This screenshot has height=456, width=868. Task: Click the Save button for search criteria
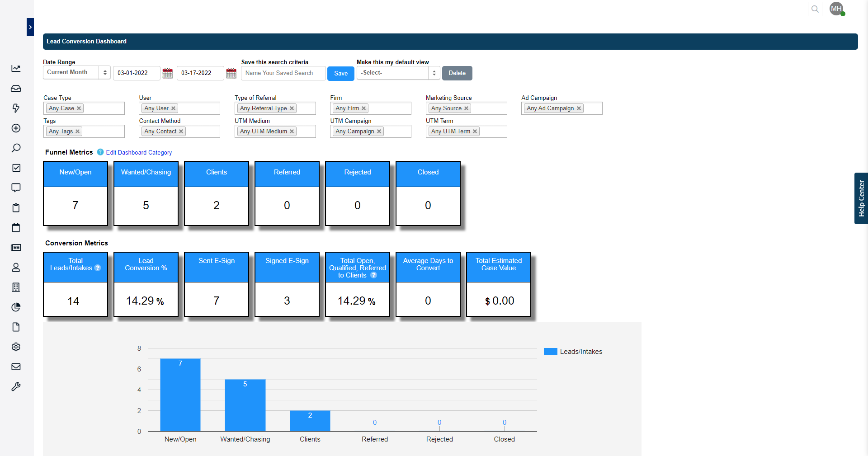[x=340, y=73]
